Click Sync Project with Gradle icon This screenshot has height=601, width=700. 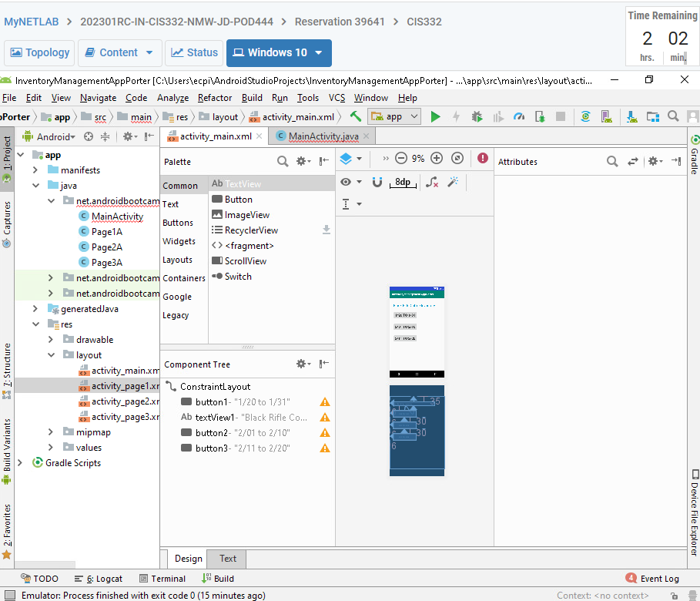585,117
